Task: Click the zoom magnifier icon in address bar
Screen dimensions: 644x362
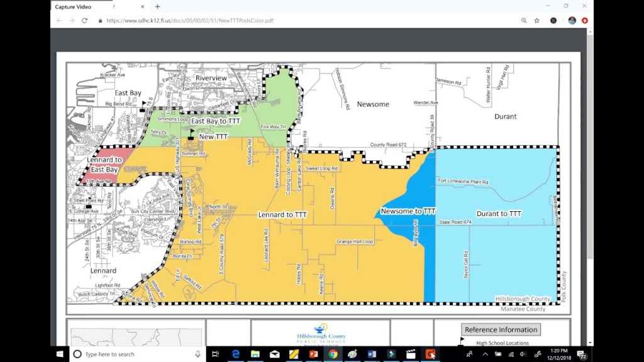Action: coord(524,20)
